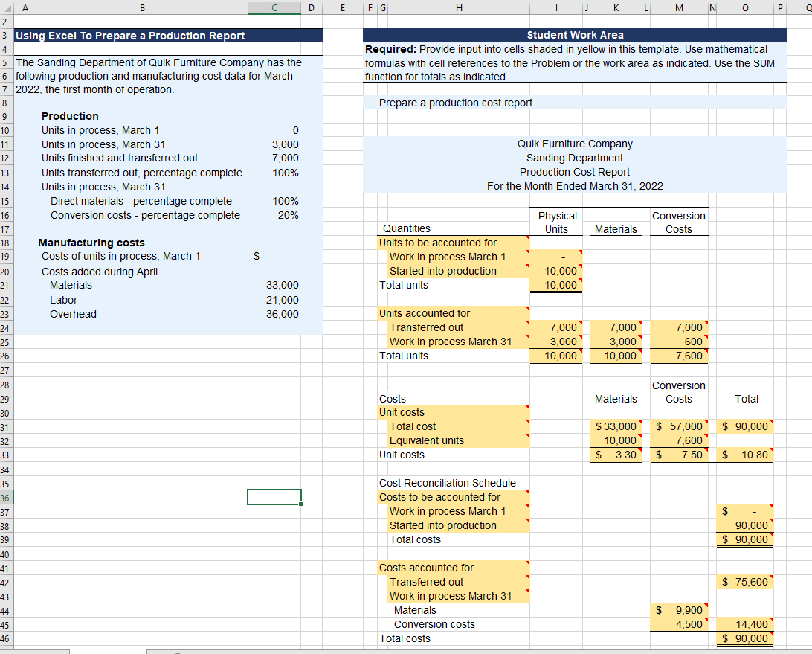Click the $ 10.80 total unit cost
Viewport: 812px width, 654px height.
tap(744, 455)
